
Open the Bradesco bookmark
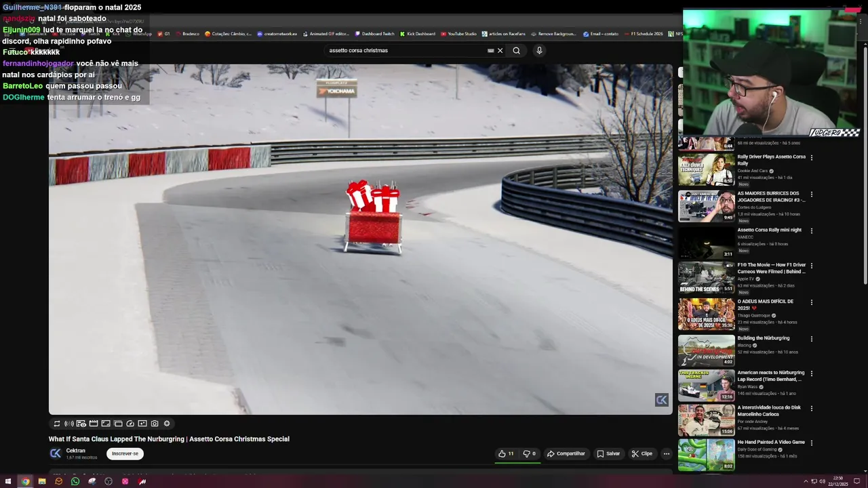pyautogui.click(x=187, y=34)
